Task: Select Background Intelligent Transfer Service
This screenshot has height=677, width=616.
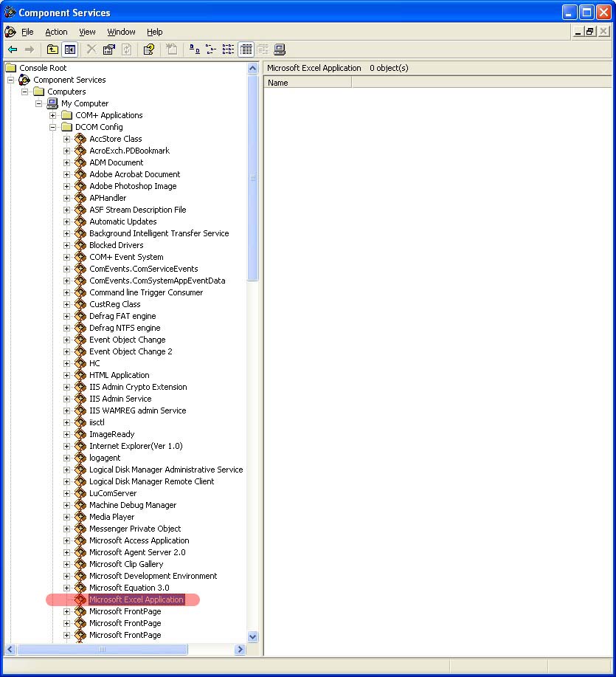Action: coord(159,233)
